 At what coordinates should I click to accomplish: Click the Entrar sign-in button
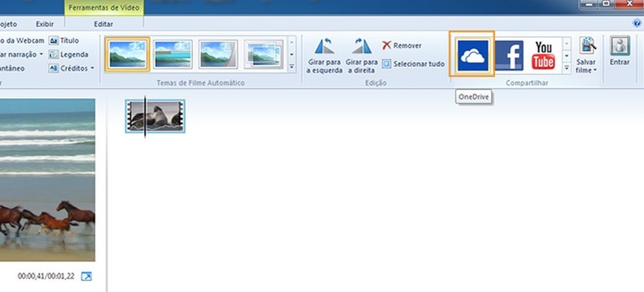point(620,50)
